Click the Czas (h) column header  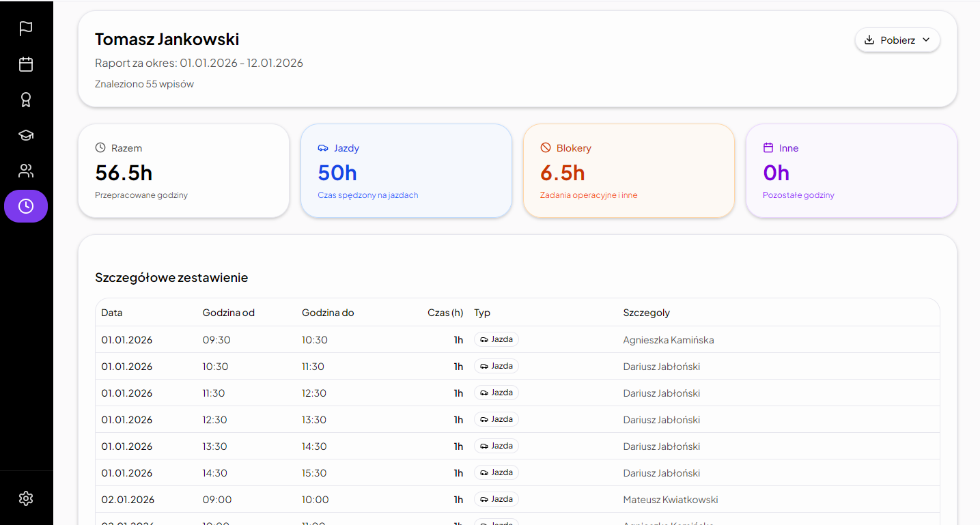(x=445, y=313)
